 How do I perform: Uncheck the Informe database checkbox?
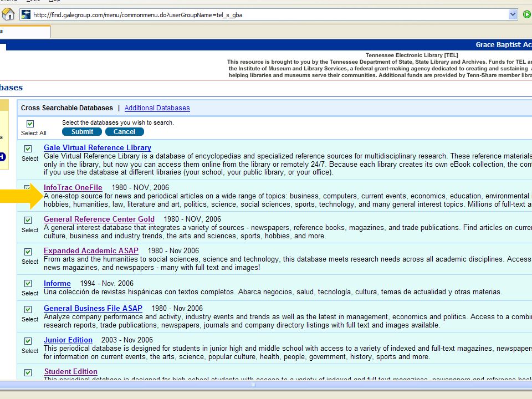pyautogui.click(x=28, y=283)
